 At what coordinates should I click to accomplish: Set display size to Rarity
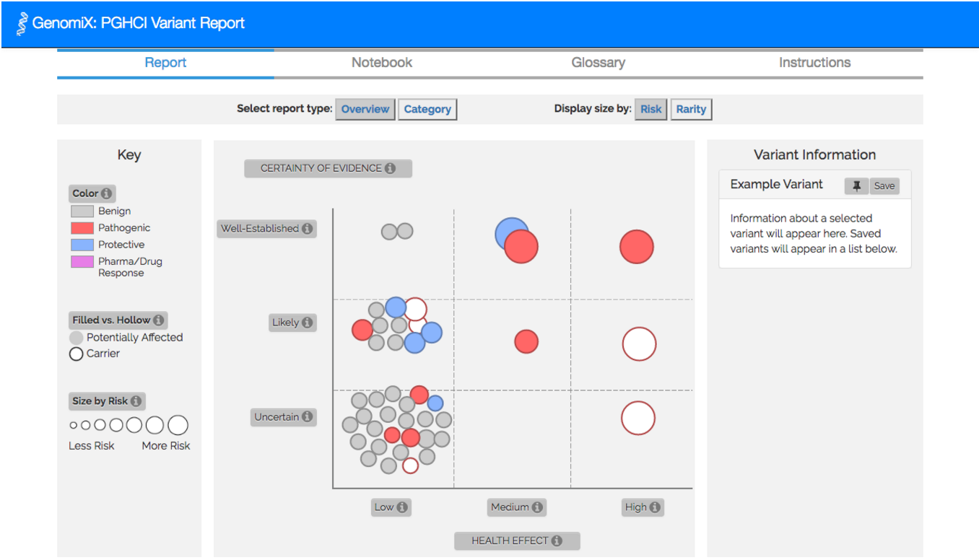pos(691,110)
